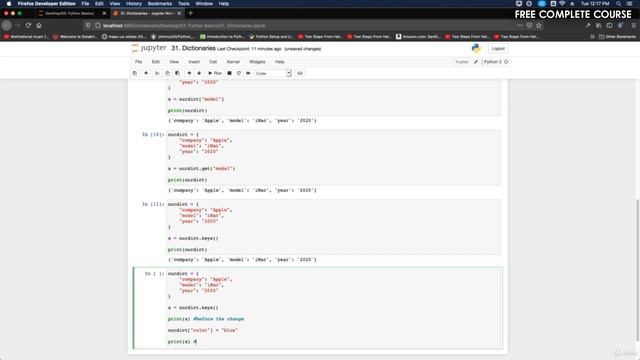Reload the page with the refresh icon

pos(28,25)
